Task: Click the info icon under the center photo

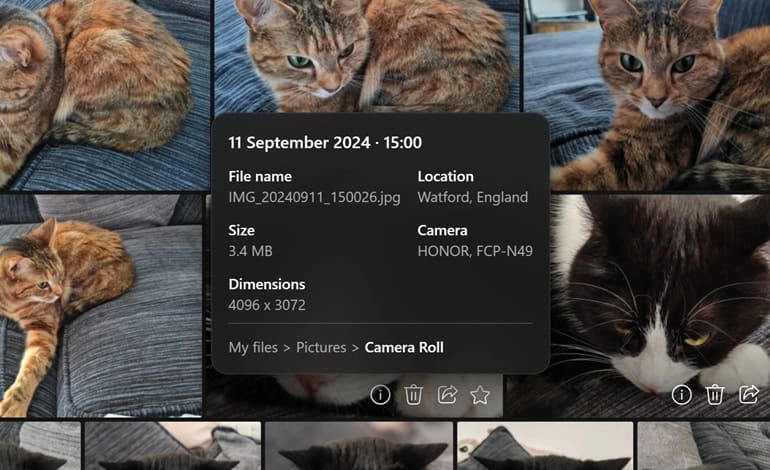Action: click(x=380, y=395)
